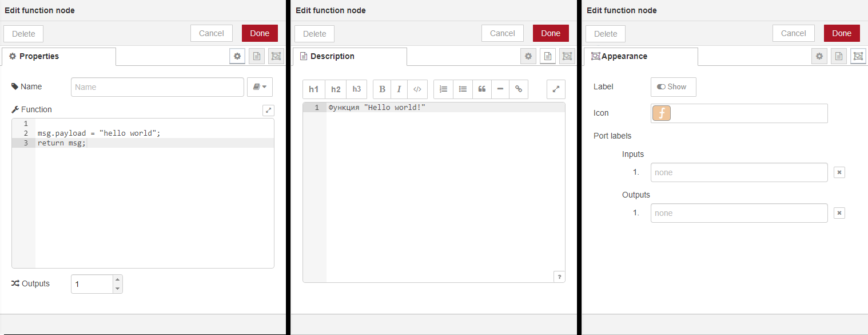Click into the Name text field
This screenshot has width=868, height=335.
click(x=157, y=87)
